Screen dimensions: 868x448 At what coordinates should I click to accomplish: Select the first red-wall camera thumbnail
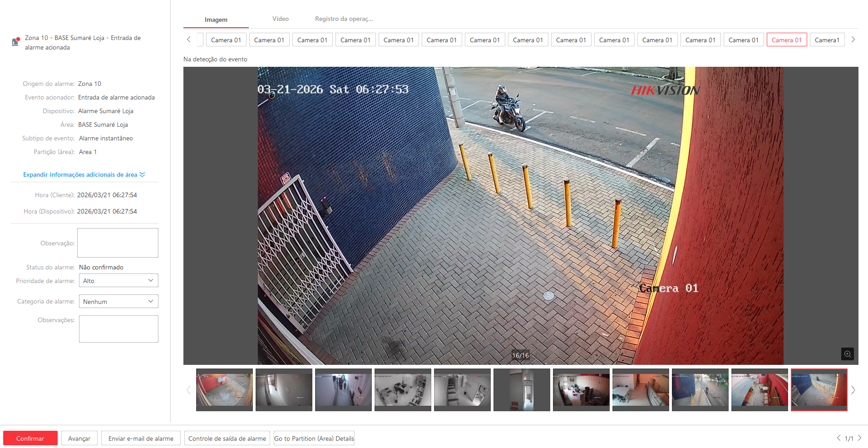pyautogui.click(x=224, y=390)
